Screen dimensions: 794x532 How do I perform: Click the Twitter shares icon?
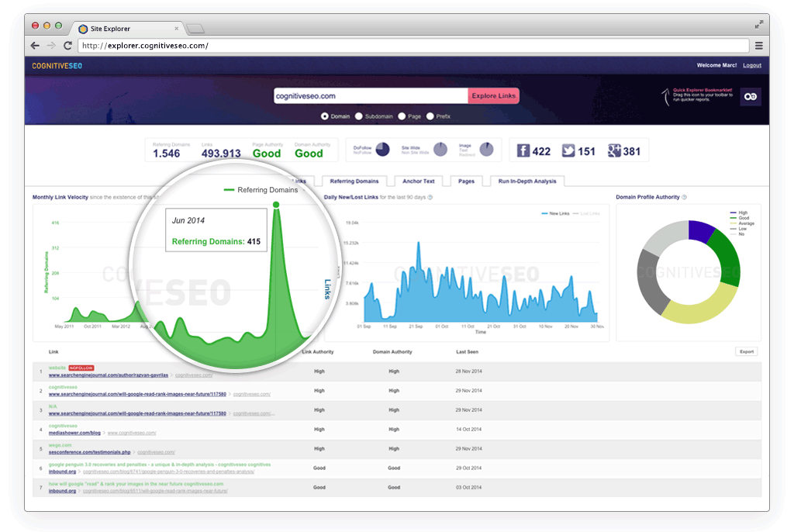click(568, 150)
